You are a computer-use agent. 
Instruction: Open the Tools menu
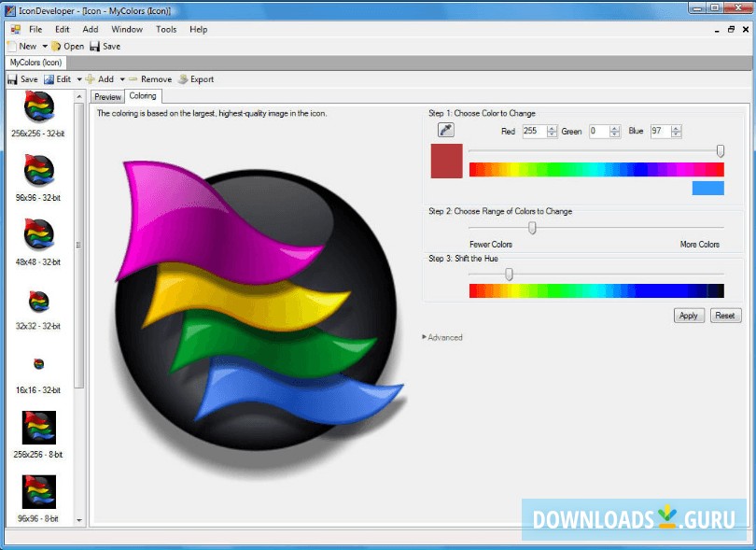tap(166, 30)
